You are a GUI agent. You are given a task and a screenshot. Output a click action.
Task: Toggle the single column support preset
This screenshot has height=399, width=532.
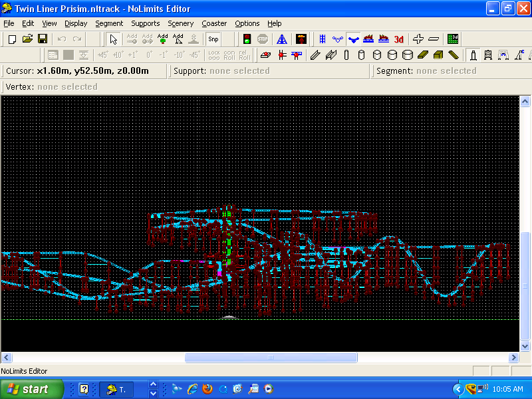(473, 55)
